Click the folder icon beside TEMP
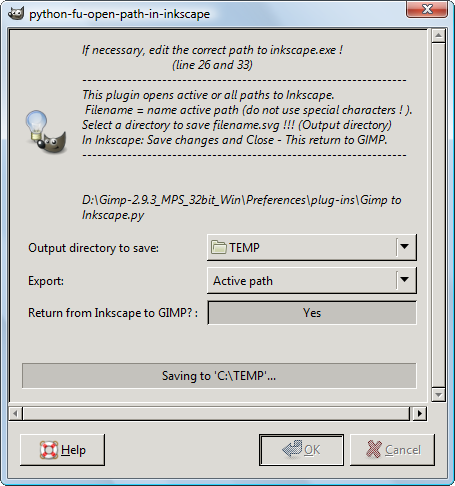Viewport: 455px width, 486px height. pyautogui.click(x=219, y=247)
